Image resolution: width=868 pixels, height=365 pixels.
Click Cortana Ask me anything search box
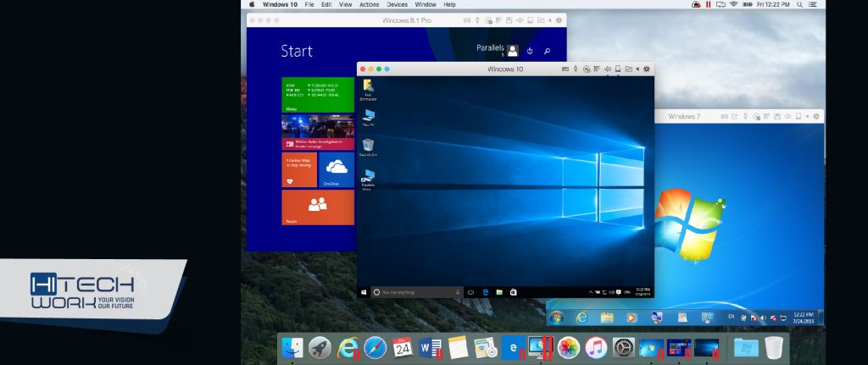[x=417, y=292]
